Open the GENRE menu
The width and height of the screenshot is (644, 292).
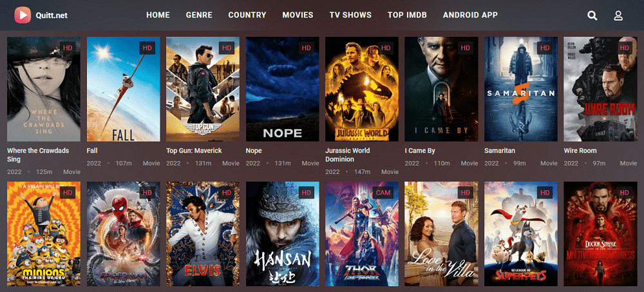pos(199,15)
